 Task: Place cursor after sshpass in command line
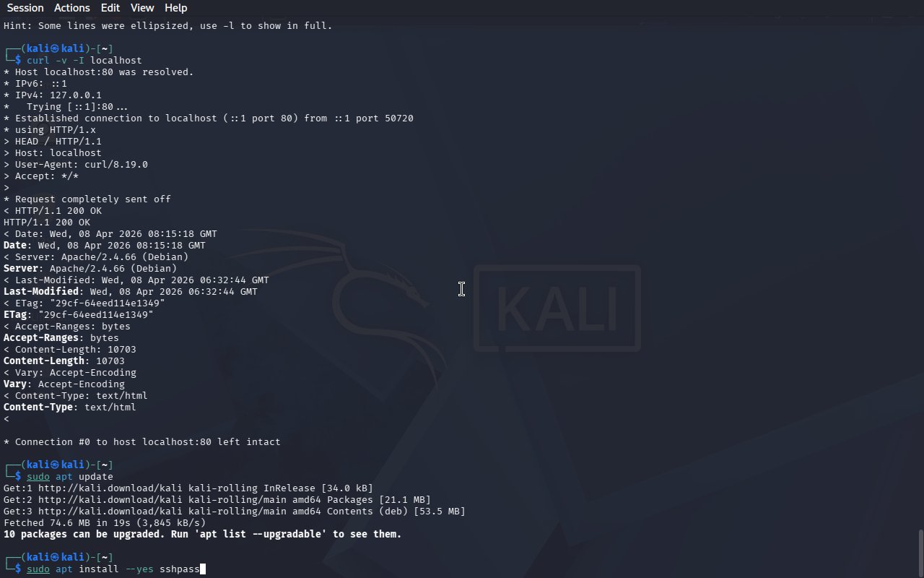pos(201,569)
